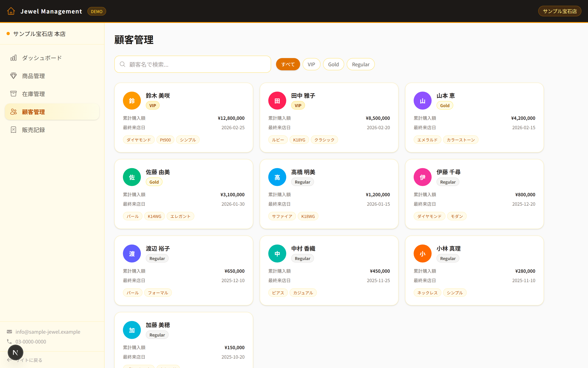Go to 商品管理 menu item

52,76
